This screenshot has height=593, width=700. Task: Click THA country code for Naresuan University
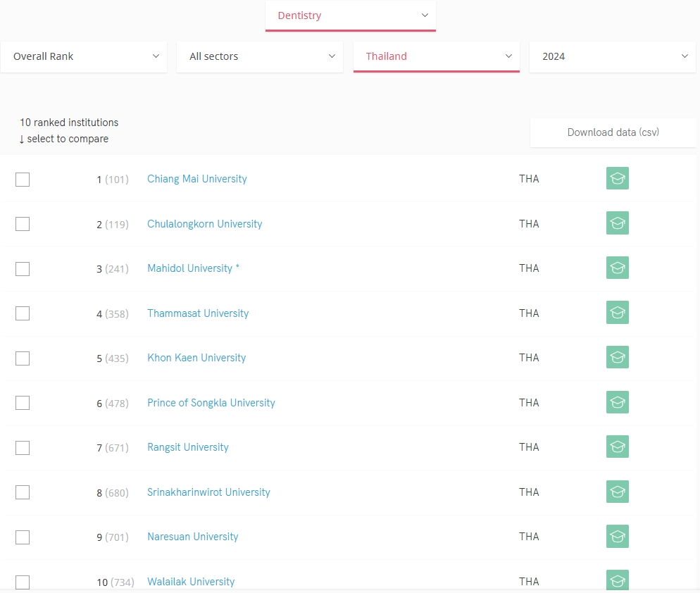[x=529, y=537]
